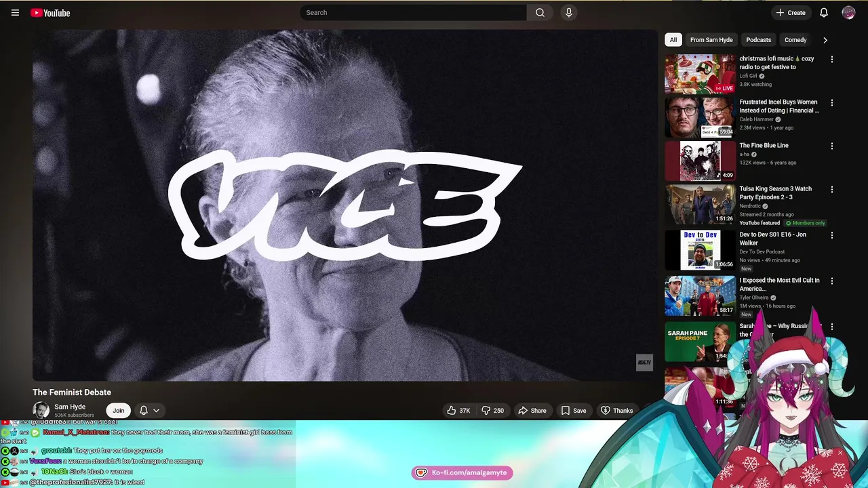Visit Lofi Girl channel name
The width and height of the screenshot is (868, 488).
click(x=748, y=76)
